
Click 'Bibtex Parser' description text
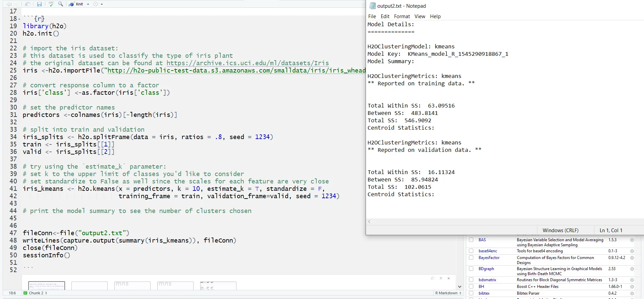(528, 293)
